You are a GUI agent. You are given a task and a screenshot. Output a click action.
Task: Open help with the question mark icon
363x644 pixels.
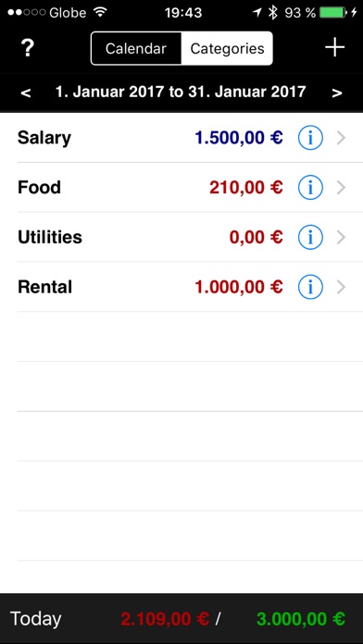click(x=28, y=48)
